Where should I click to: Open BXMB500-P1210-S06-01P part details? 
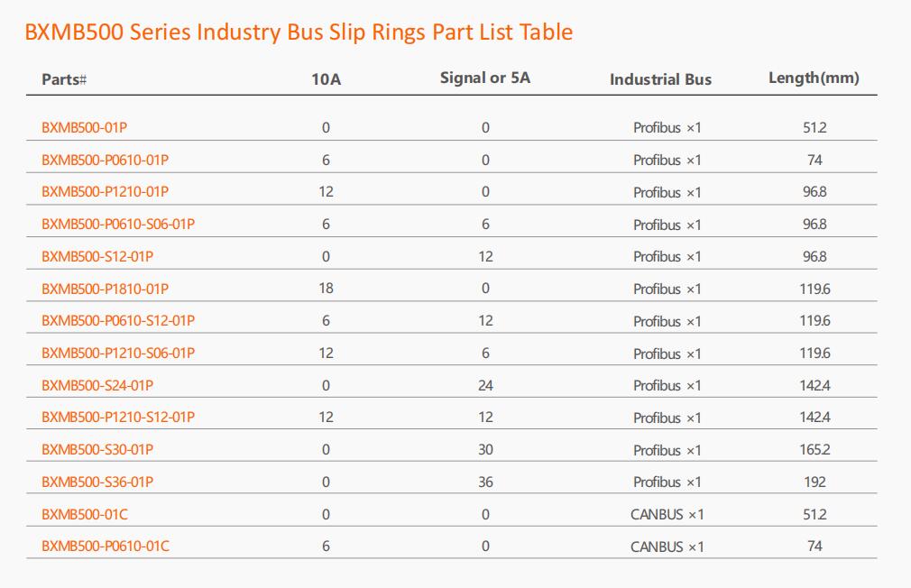(x=118, y=354)
